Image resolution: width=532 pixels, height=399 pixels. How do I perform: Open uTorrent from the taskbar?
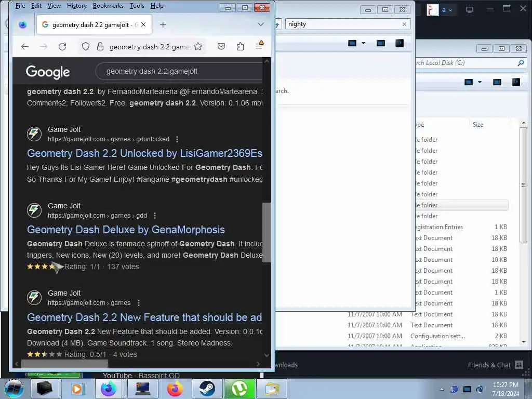239,389
